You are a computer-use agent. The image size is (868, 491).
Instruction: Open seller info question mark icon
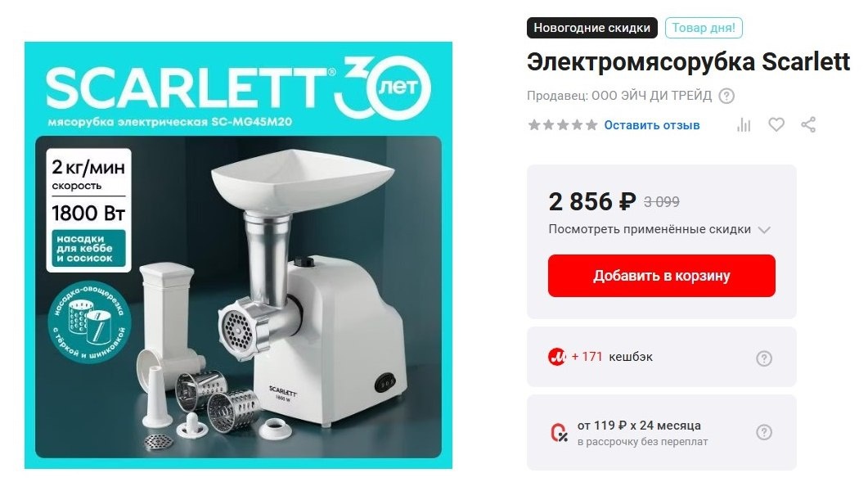(726, 96)
